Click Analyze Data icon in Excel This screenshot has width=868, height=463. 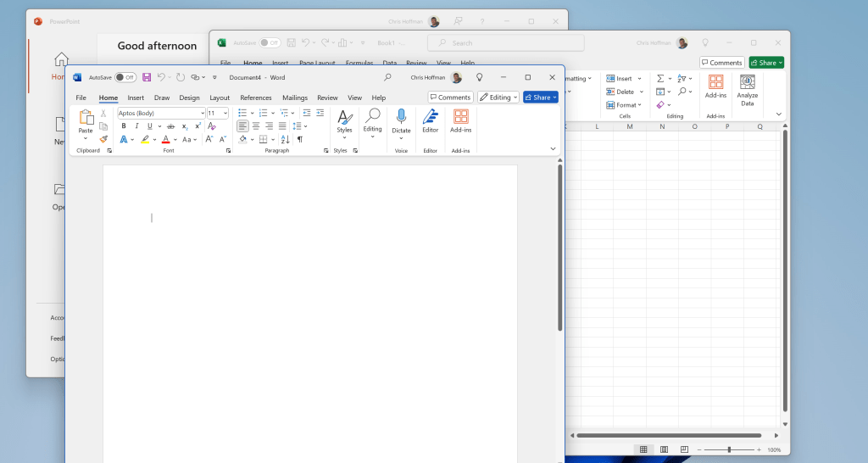747,82
